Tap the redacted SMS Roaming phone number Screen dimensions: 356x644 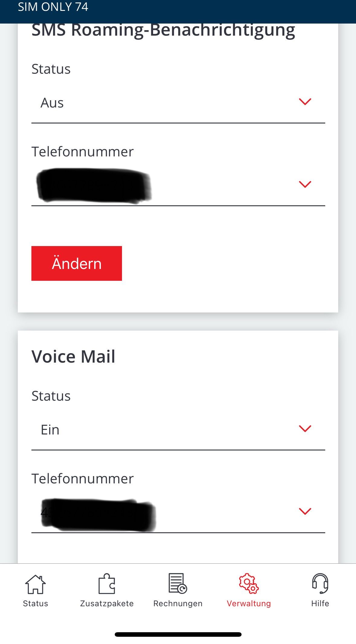(x=94, y=185)
